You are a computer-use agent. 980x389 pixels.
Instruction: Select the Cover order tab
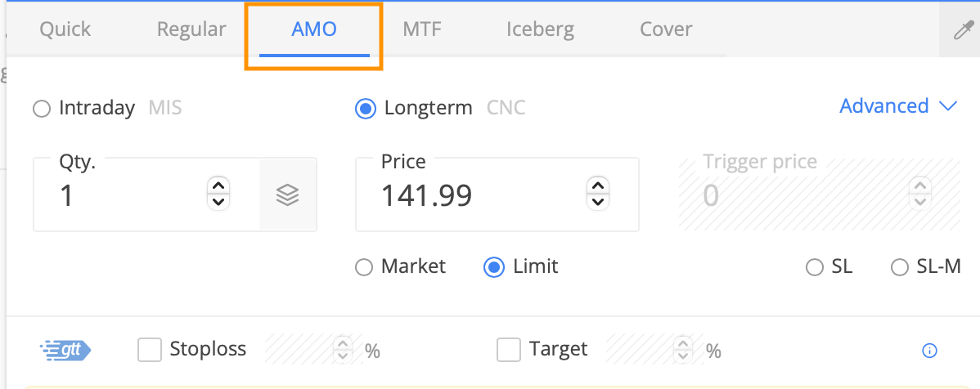(x=666, y=29)
